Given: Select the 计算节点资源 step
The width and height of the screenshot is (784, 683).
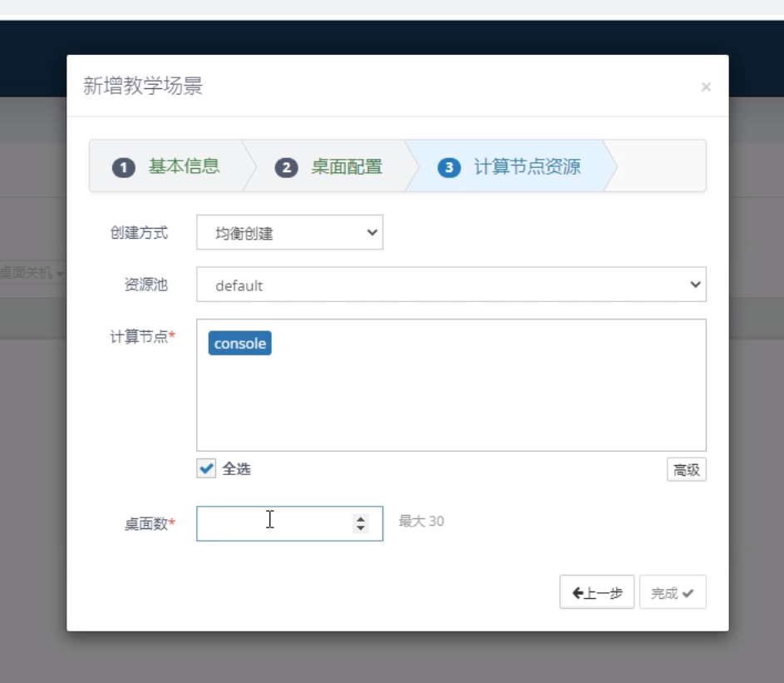Looking at the screenshot, I should (x=526, y=166).
